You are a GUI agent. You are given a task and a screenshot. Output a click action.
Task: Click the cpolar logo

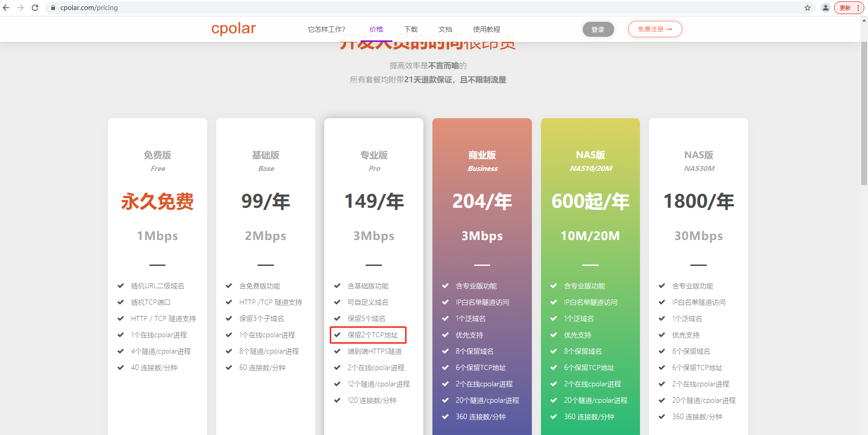233,29
